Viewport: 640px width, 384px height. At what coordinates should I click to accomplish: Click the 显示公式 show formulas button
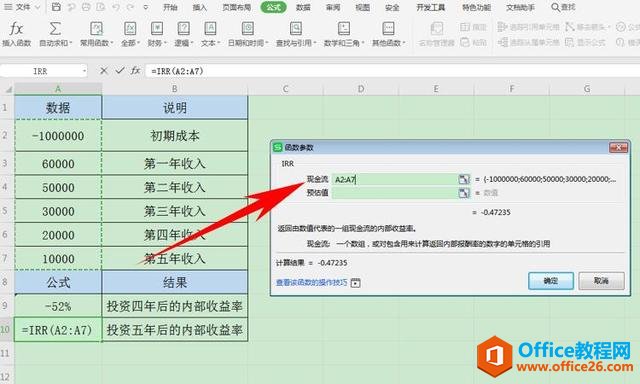[x=585, y=42]
